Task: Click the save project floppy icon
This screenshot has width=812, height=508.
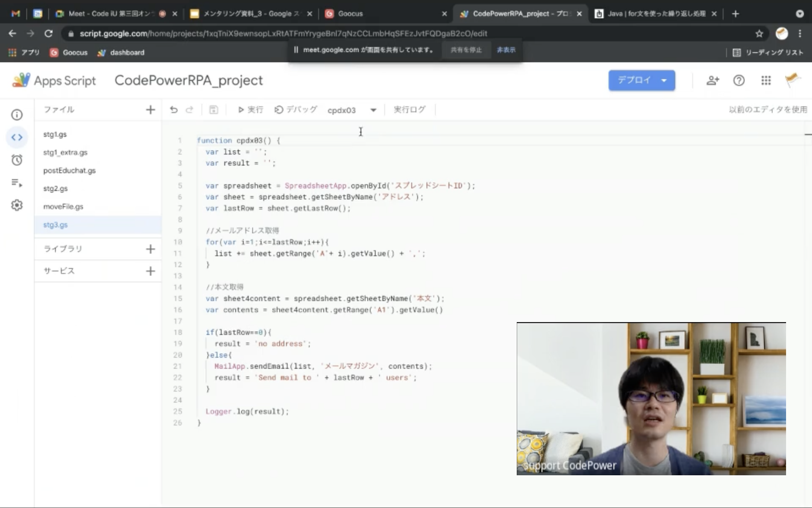Action: [x=214, y=110]
